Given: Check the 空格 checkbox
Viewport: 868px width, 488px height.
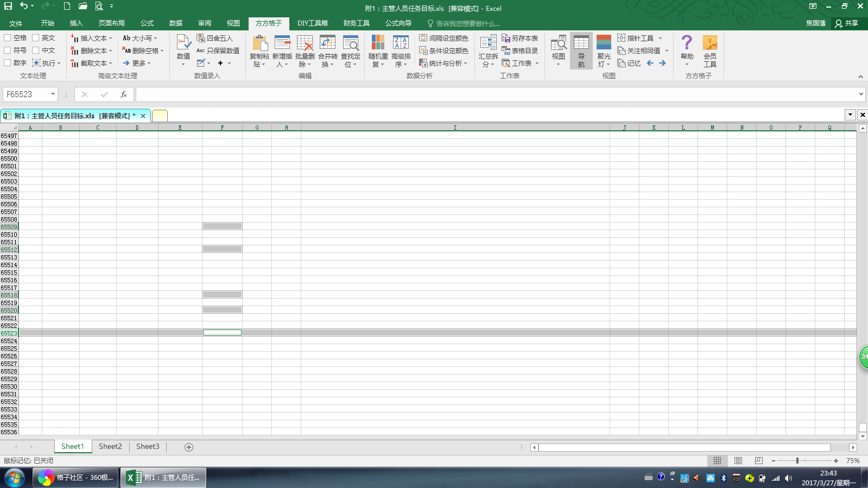Looking at the screenshot, I should pos(8,38).
